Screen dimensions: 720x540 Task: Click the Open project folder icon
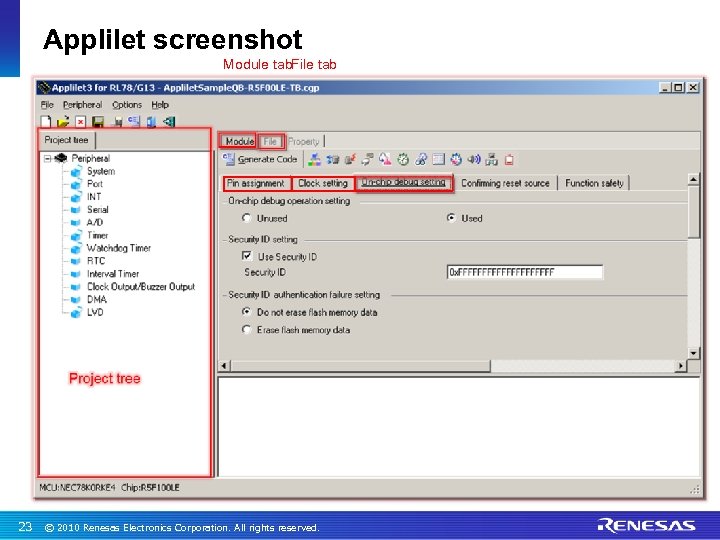[x=63, y=122]
